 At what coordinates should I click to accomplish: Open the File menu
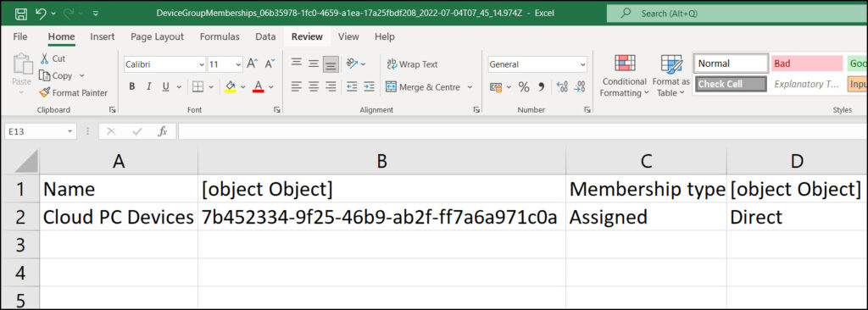coord(20,36)
